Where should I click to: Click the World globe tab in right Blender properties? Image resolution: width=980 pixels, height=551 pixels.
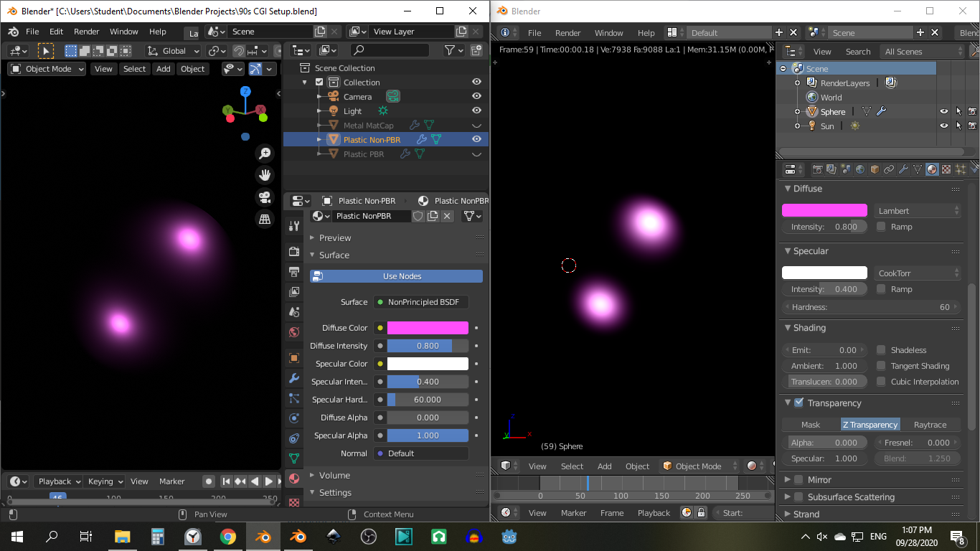[x=860, y=169]
